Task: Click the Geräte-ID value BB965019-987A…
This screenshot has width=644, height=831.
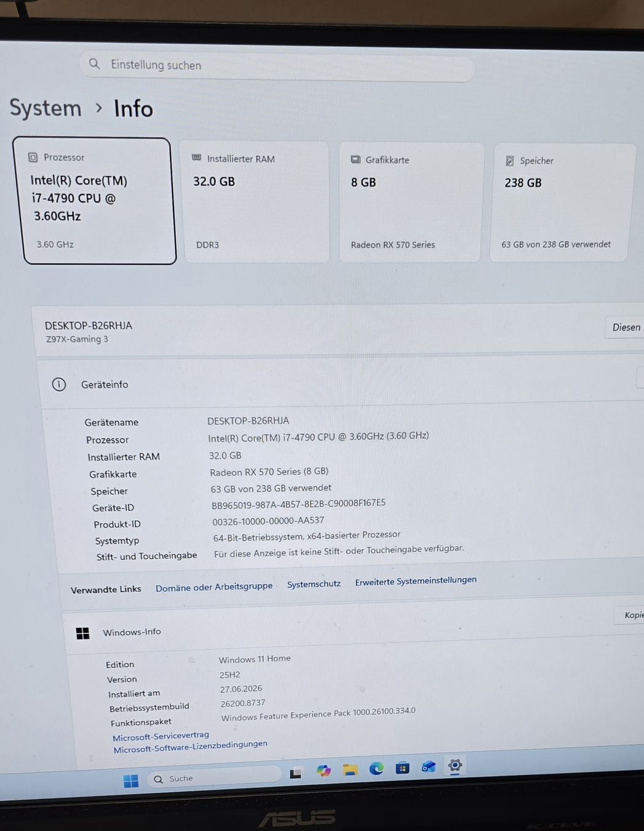Action: point(298,504)
